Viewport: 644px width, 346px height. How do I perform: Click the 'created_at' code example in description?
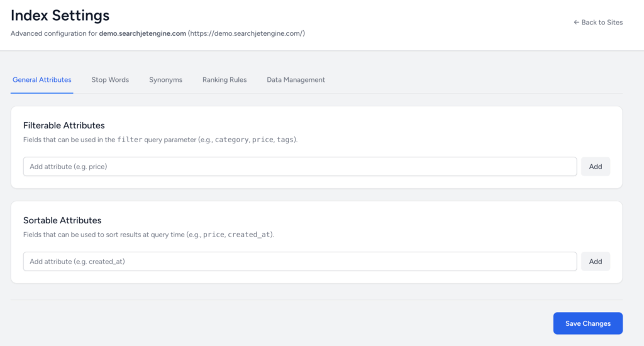point(249,235)
